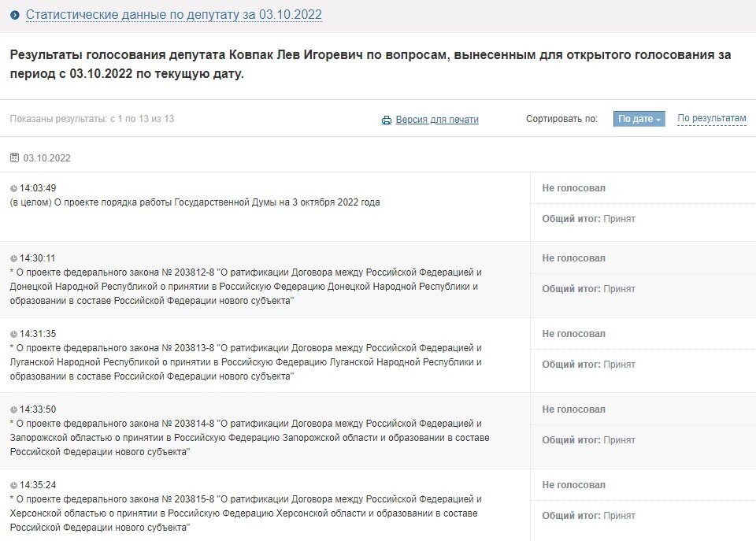
Task: Sort votes По результатам
Action: pos(711,119)
